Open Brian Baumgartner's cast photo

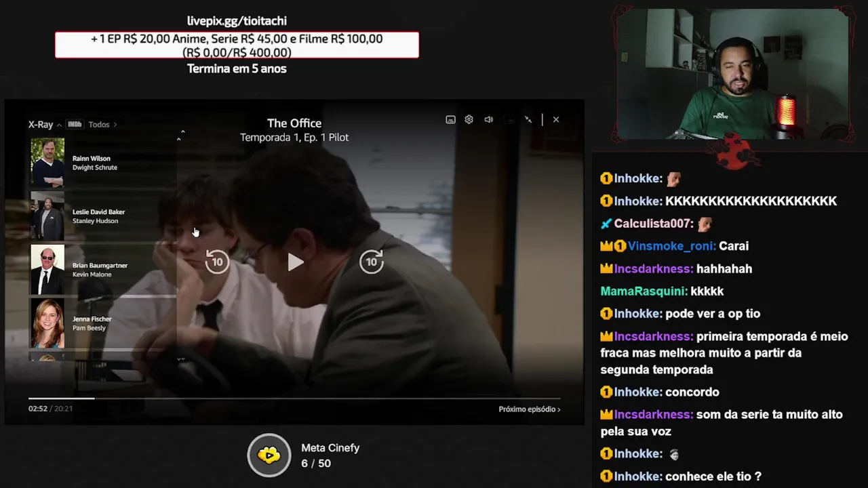(47, 269)
